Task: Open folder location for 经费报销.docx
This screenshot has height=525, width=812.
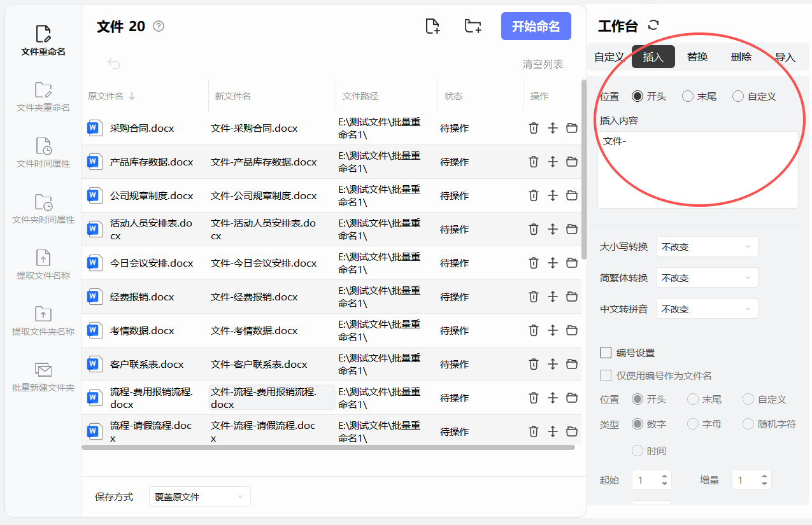Action: (x=572, y=297)
